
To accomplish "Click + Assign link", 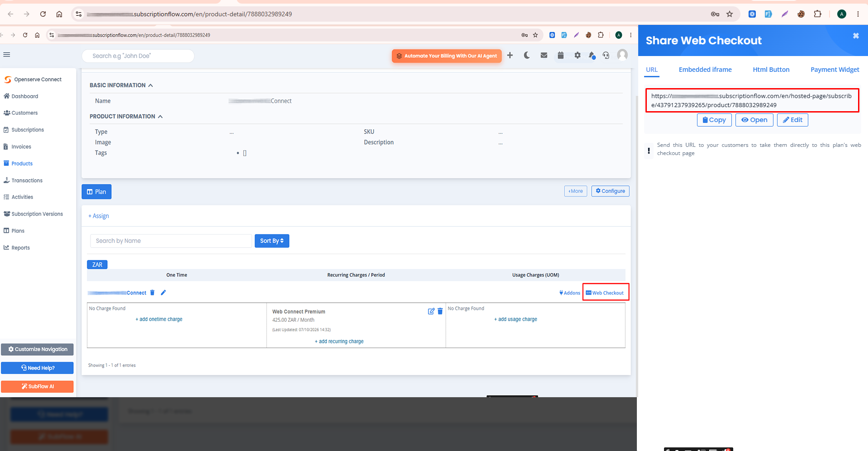I will 99,216.
